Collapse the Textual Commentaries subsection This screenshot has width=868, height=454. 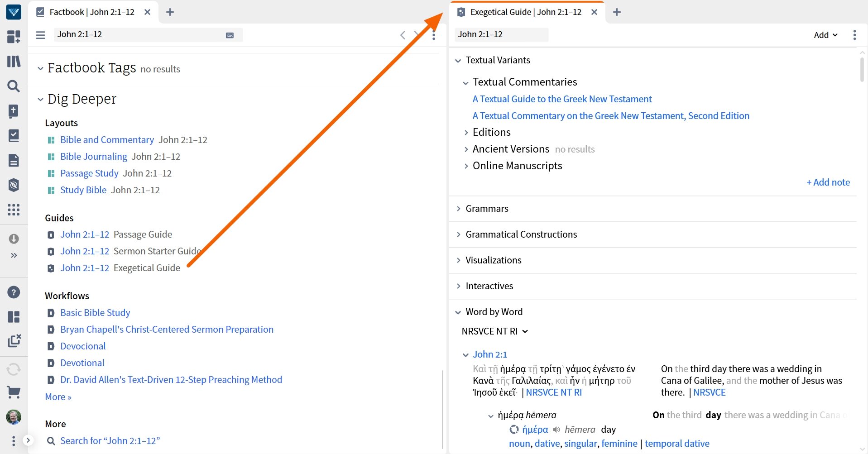click(465, 83)
